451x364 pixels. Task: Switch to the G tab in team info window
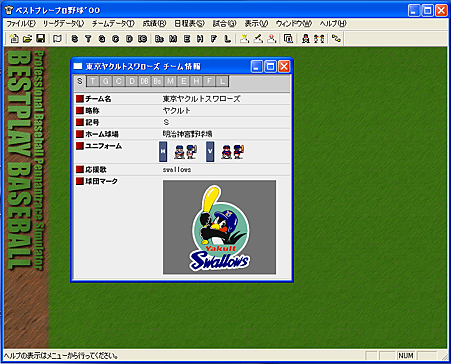[106, 81]
